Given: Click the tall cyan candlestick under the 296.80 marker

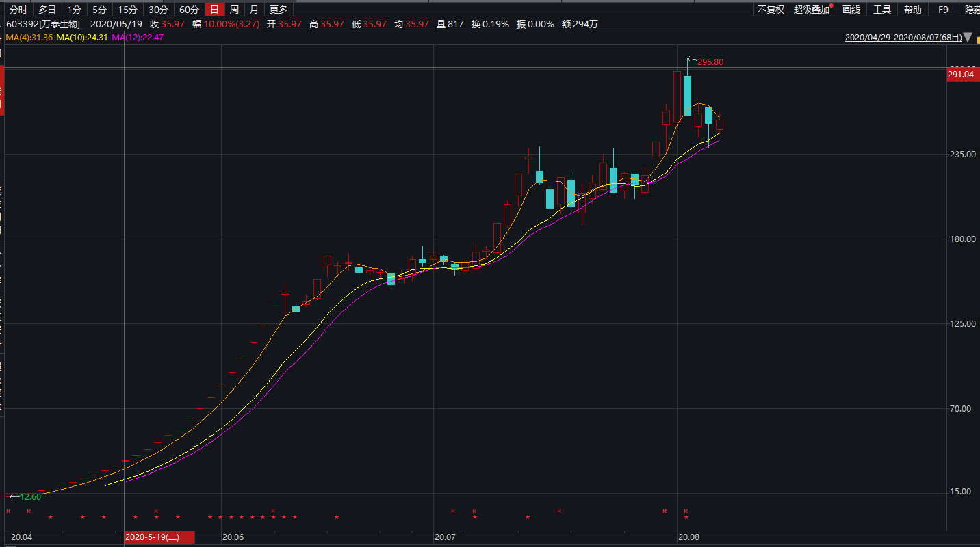Looking at the screenshot, I should [x=687, y=95].
